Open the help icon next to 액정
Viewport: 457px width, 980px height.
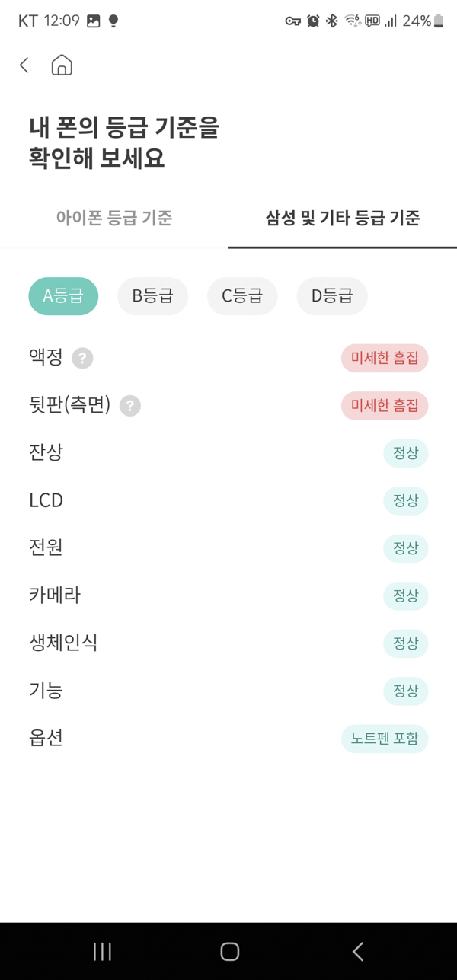point(82,358)
